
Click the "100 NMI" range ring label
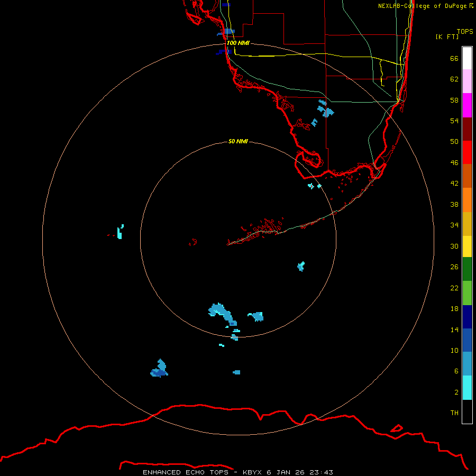coord(238,43)
